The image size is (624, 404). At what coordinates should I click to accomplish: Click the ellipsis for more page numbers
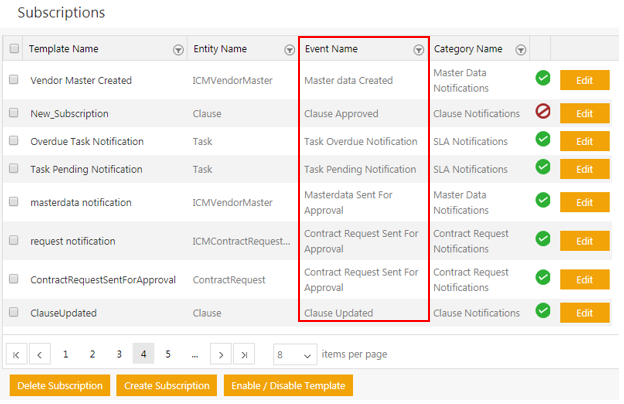tap(194, 354)
